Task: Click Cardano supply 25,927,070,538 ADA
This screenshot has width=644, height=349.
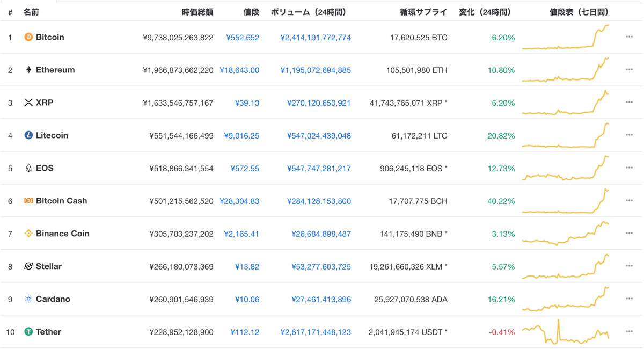Action: click(x=411, y=300)
